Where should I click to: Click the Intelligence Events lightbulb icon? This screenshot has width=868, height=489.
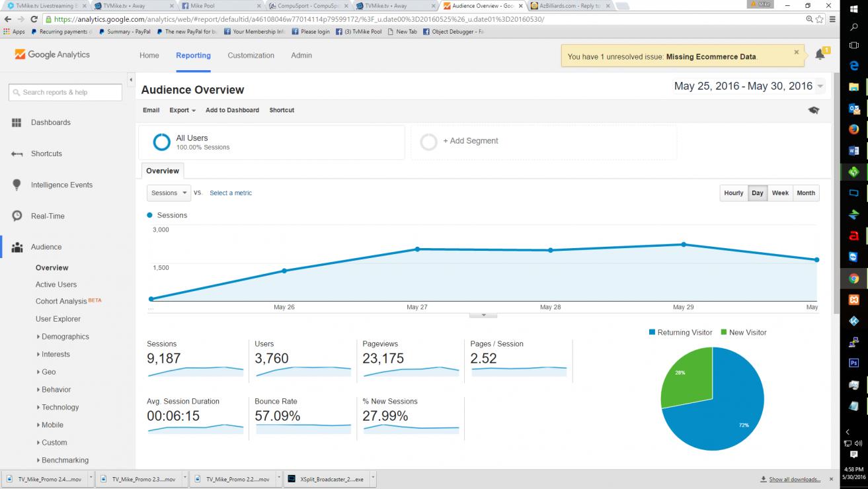point(17,185)
